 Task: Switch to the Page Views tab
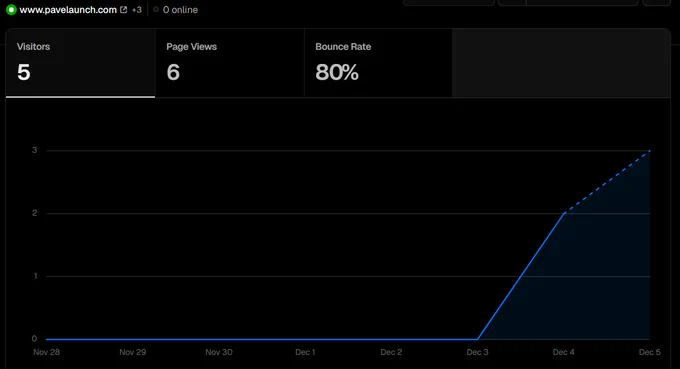[230, 63]
